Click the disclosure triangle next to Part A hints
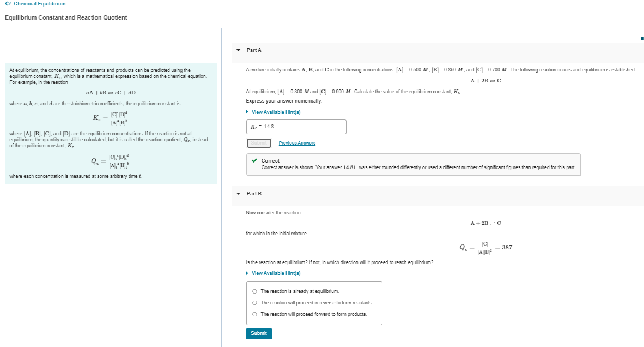Viewport: 644px width, 347px height. (x=247, y=112)
